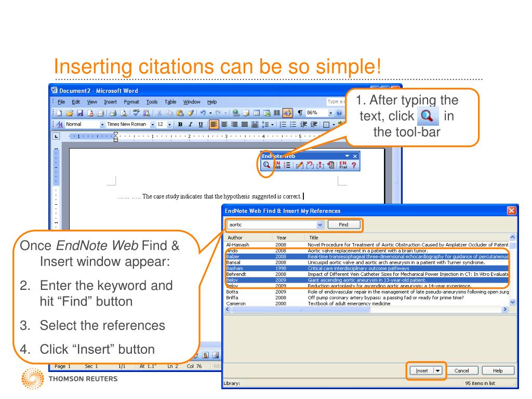
Task: Open the File menu
Action: click(61, 102)
